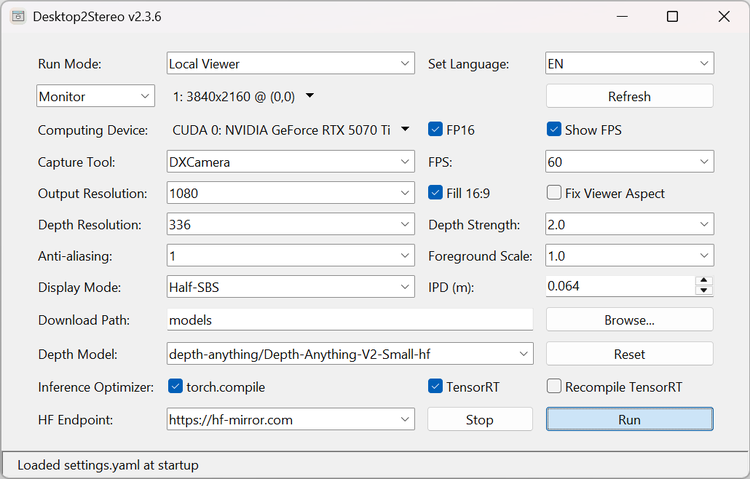Enable Fix Viewer Aspect option
The image size is (750, 479).
(x=554, y=193)
